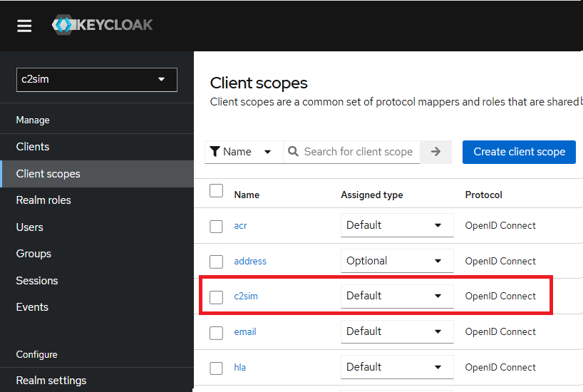Open the c2sim client scope link
The width and height of the screenshot is (583, 392).
pyautogui.click(x=246, y=296)
